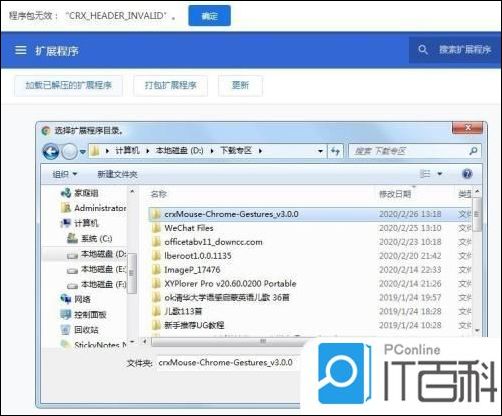502x416 pixels.
Task: Click the magnifier in 下载专区 search box
Action: pyautogui.click(x=473, y=151)
